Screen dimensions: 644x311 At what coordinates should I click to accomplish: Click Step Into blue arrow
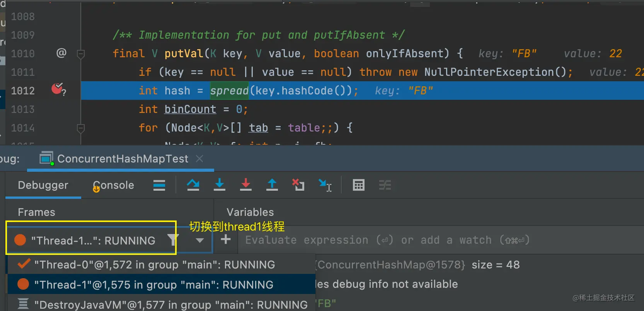[219, 185]
